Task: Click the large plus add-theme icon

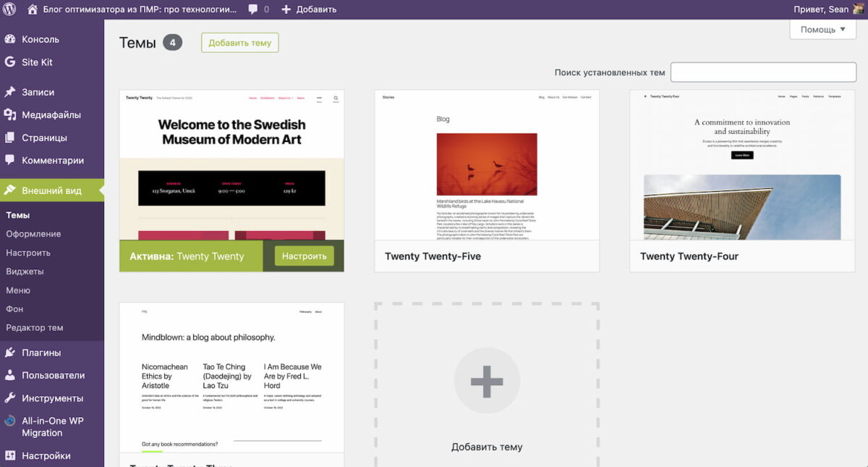Action: point(487,381)
